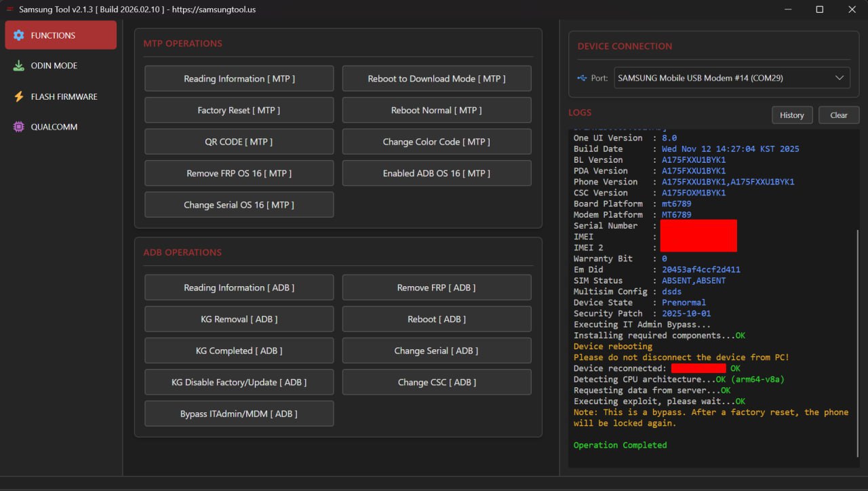Viewport: 868px width, 491px height.
Task: Go to the QUALCOMM section
Action: click(x=54, y=127)
